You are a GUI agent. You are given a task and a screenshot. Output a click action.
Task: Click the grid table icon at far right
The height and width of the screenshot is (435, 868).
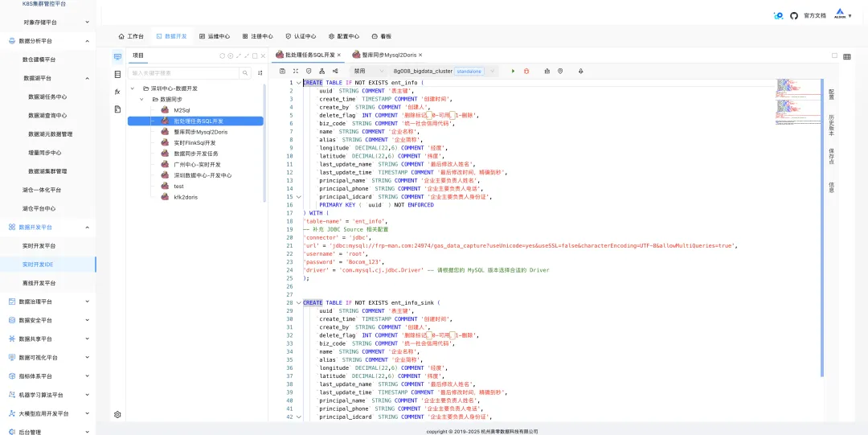847,56
